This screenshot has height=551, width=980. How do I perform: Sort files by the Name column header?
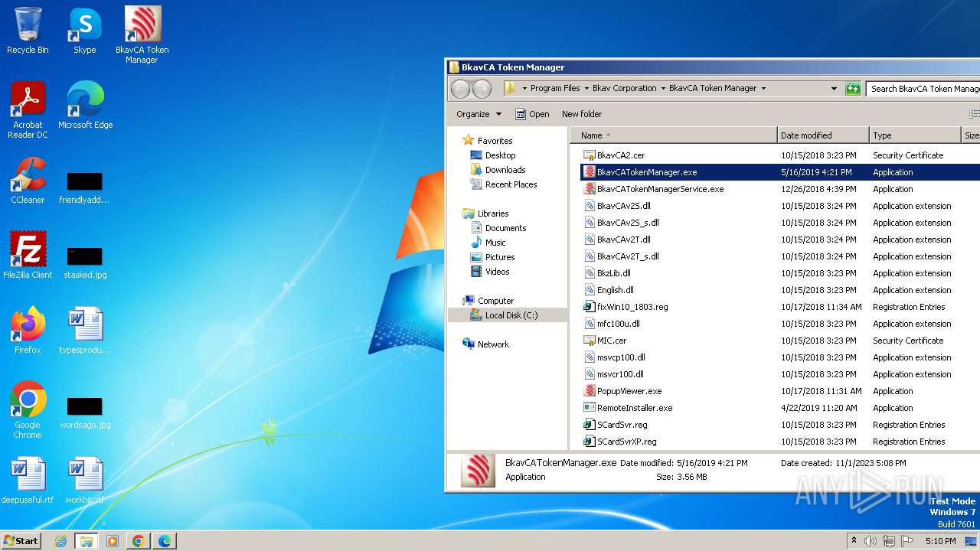tap(674, 135)
